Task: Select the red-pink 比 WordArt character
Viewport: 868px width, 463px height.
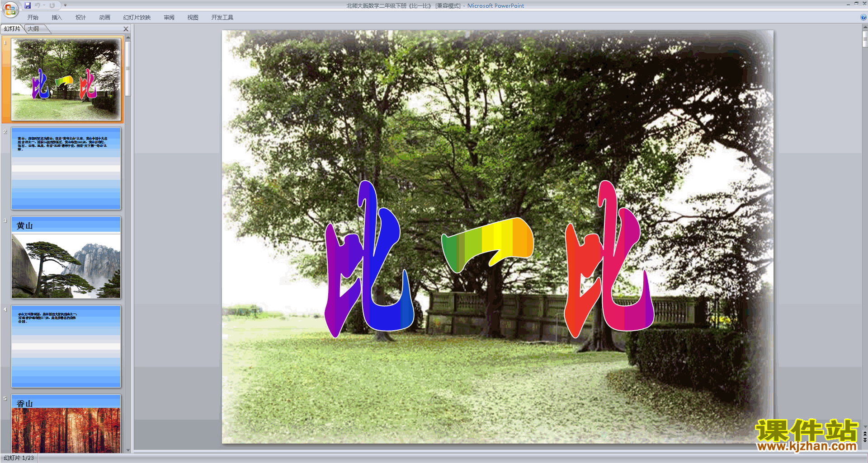Action: [x=609, y=259]
